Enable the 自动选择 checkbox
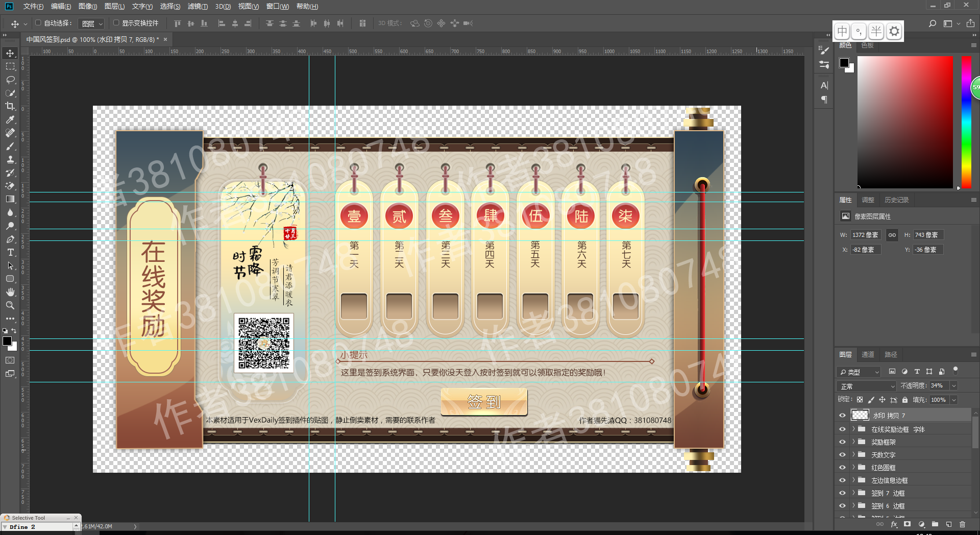980x535 pixels. 38,23
